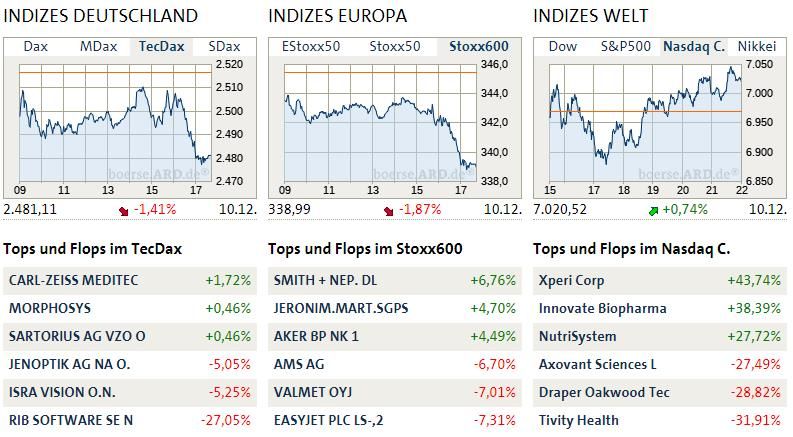
Task: Click the red down arrow under TecDax chart
Action: pyautogui.click(x=123, y=211)
